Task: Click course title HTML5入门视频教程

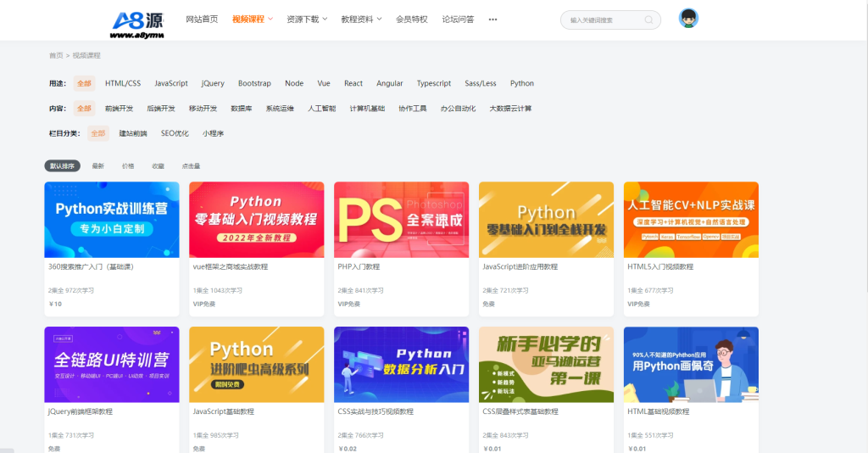Action: [x=660, y=267]
